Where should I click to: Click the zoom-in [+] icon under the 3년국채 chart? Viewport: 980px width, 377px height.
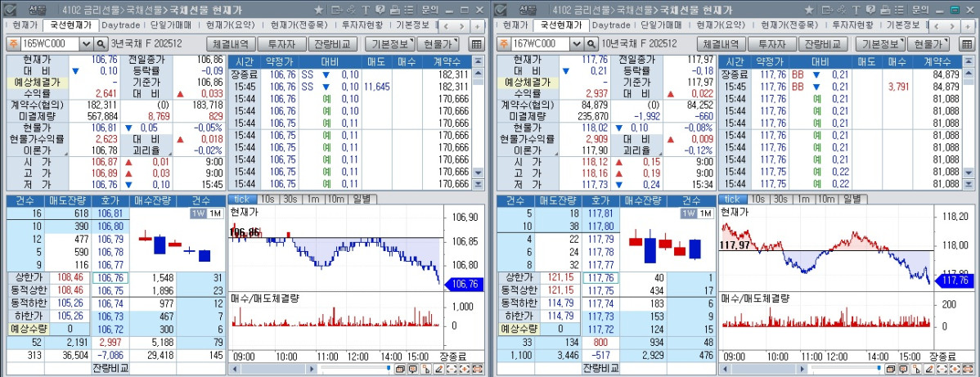tap(465, 368)
